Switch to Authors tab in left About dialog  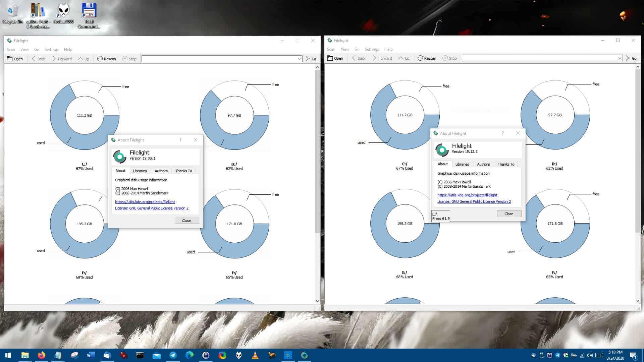pos(161,171)
